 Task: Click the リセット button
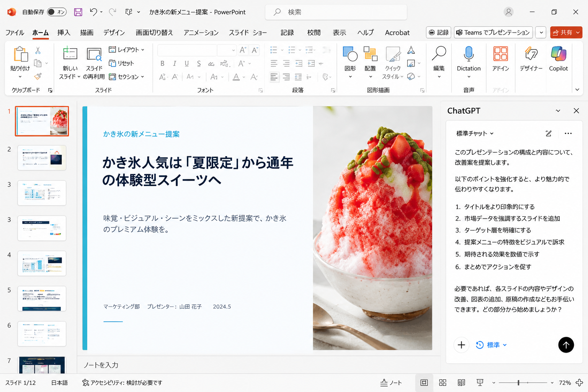click(121, 63)
